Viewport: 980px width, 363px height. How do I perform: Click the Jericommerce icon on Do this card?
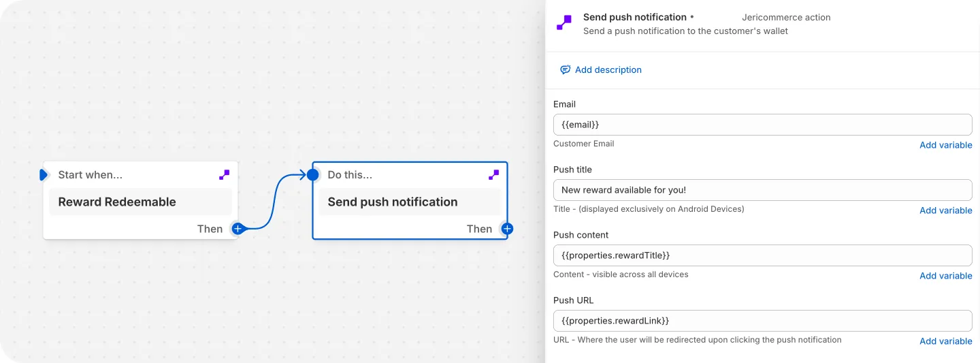click(494, 175)
